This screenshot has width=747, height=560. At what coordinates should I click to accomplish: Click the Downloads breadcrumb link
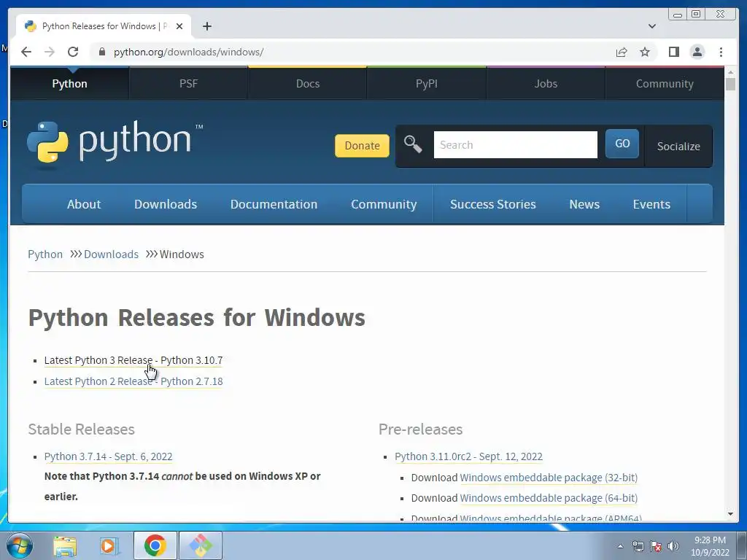point(111,254)
